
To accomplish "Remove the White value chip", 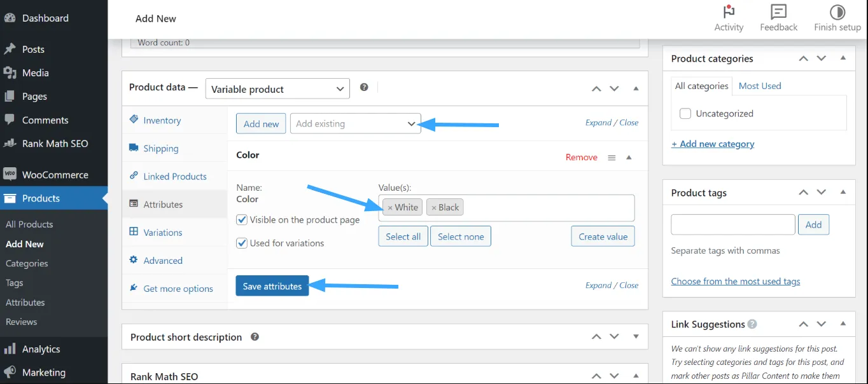I will pos(390,208).
